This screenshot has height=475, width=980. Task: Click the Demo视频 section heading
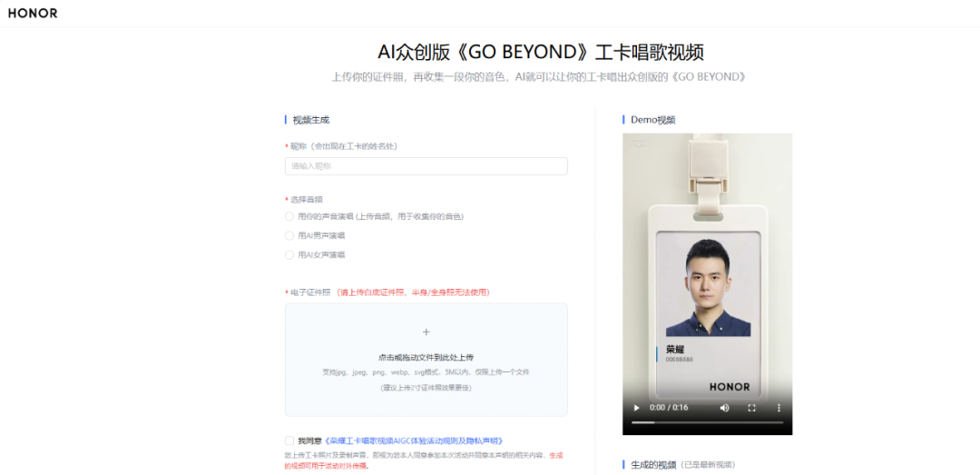coord(653,120)
